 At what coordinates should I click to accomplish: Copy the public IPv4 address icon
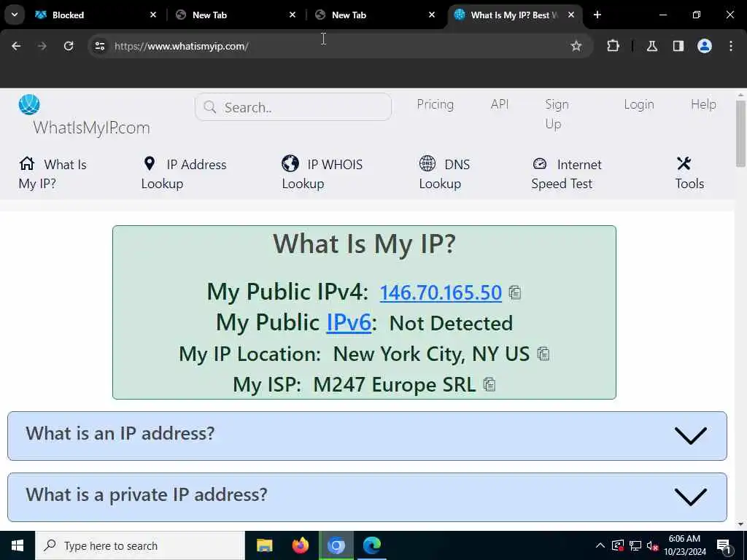514,292
